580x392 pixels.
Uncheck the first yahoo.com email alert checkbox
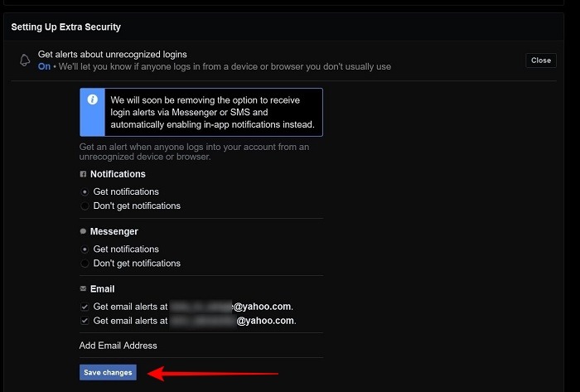(85, 307)
